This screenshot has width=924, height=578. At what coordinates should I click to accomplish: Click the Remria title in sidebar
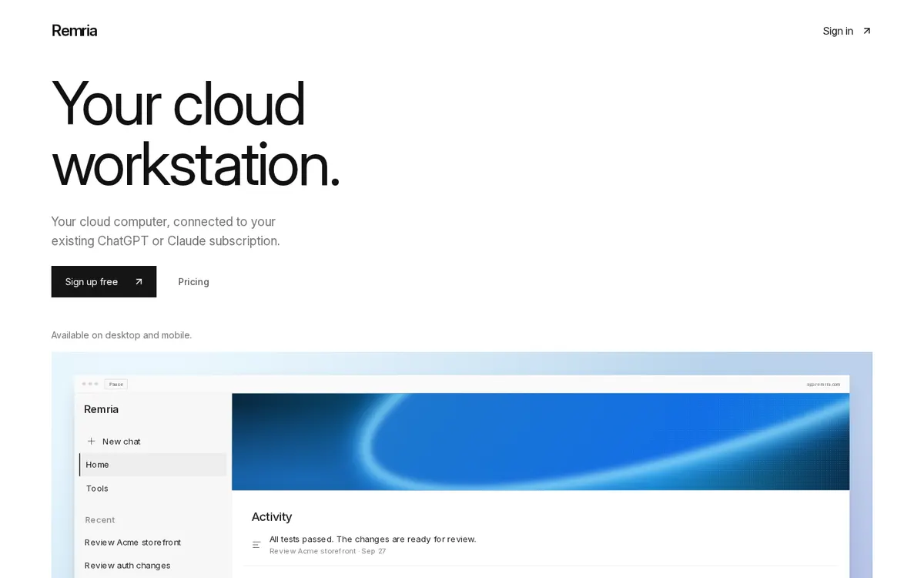[x=101, y=409]
